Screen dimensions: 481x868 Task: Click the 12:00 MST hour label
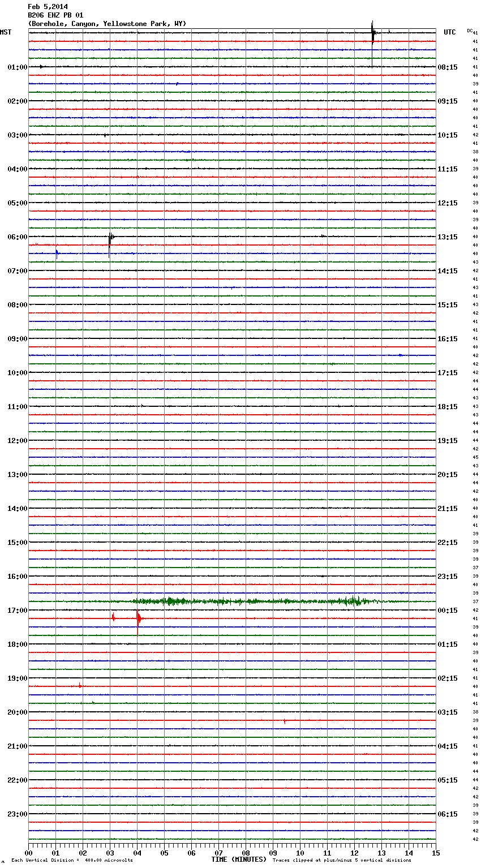[x=17, y=441]
